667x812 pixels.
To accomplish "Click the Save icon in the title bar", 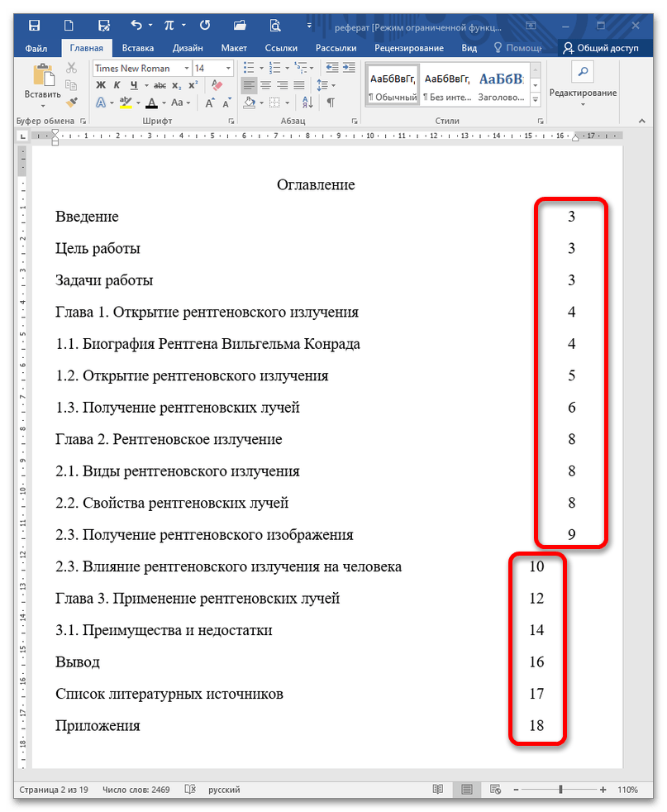I will point(104,26).
